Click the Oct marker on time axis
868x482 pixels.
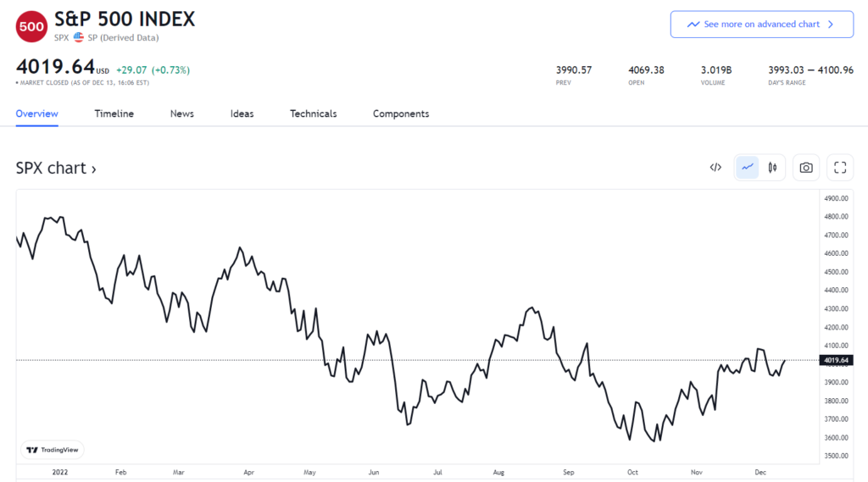point(632,473)
